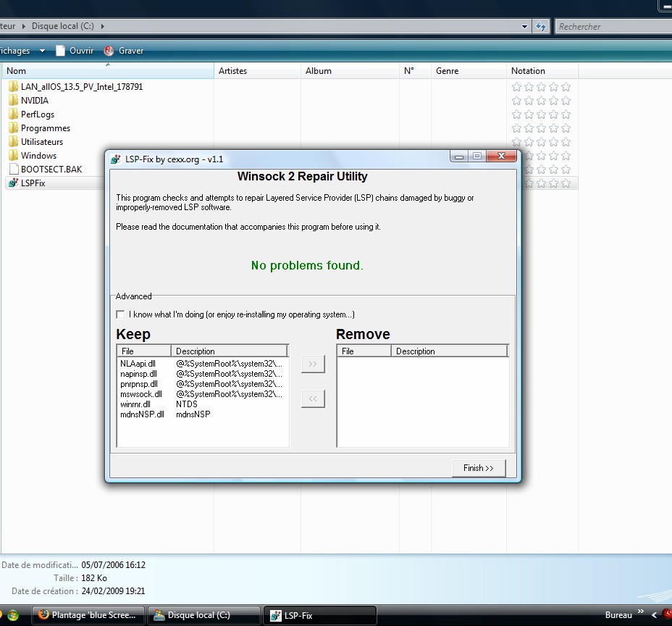Minimize the LSP-Fix window
672x626 pixels.
459,156
